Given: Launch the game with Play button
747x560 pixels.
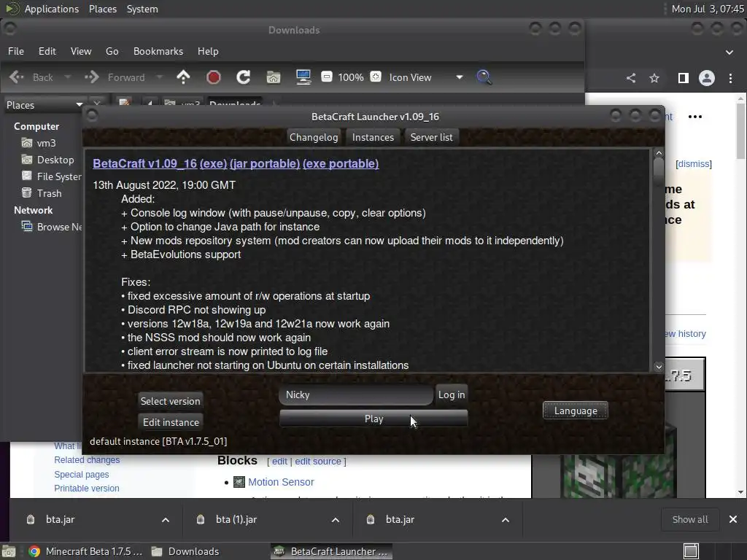Looking at the screenshot, I should coord(374,419).
